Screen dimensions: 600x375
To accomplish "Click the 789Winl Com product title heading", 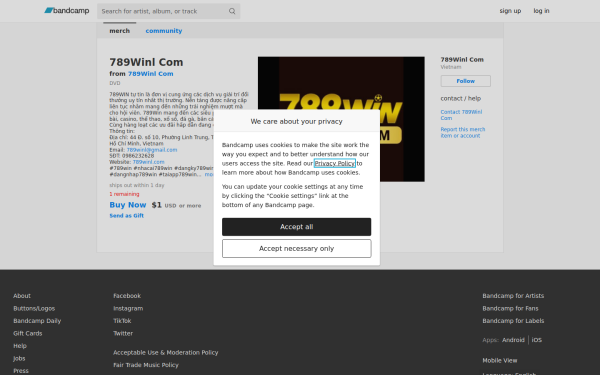I will [146, 62].
